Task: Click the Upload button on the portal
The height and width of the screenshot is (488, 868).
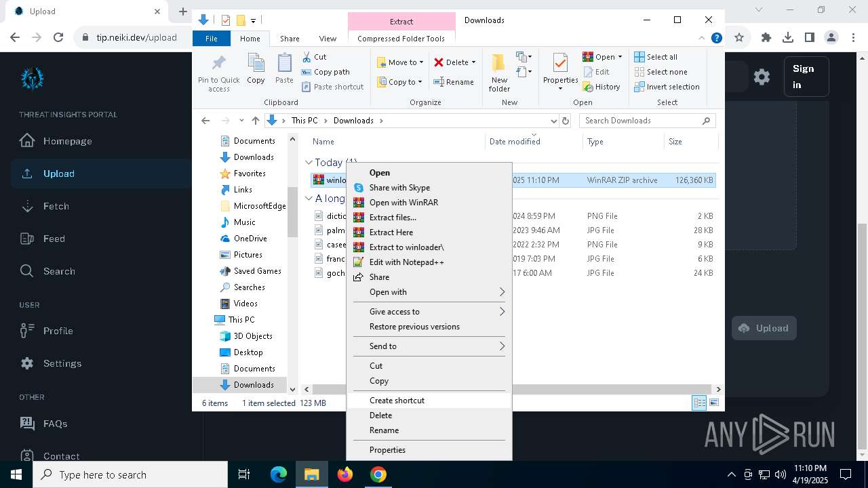Action: (764, 328)
